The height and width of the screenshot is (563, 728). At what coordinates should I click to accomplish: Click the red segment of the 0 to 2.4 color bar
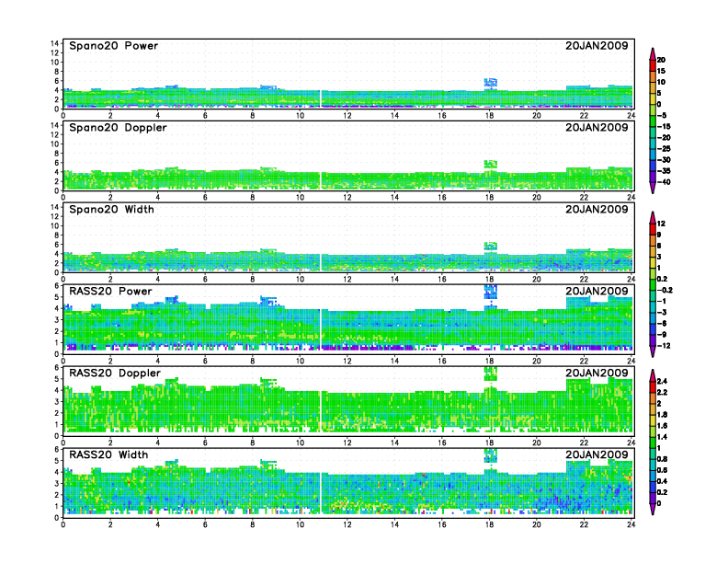pos(653,387)
